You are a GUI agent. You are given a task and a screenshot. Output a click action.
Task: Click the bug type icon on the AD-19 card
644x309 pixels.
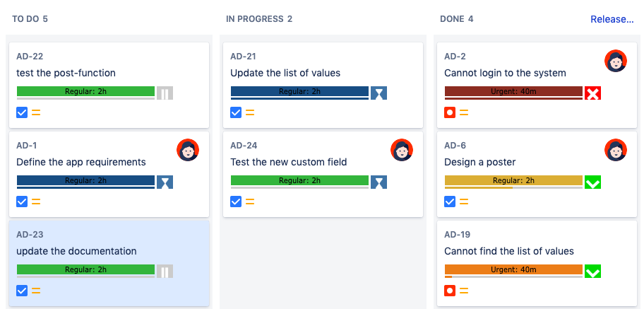tap(450, 291)
